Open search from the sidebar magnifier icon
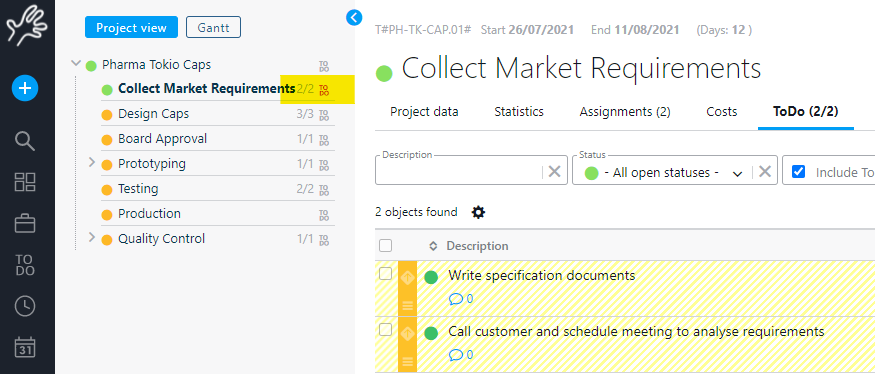This screenshot has width=875, height=374. point(25,142)
